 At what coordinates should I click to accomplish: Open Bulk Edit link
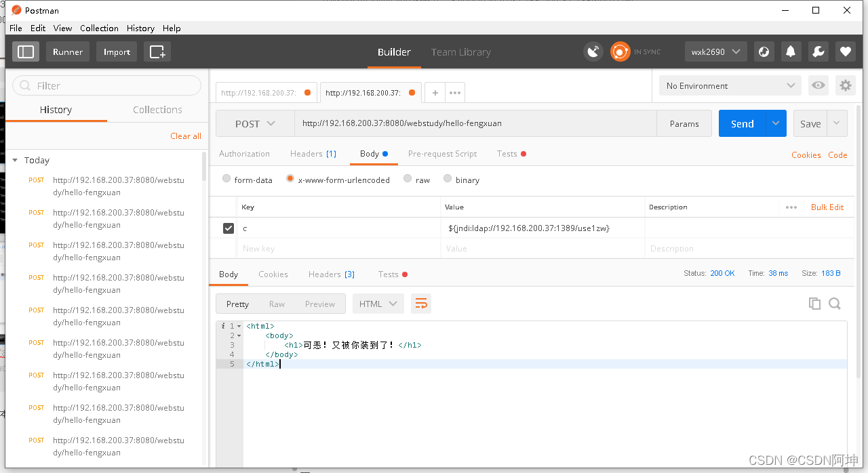[827, 207]
